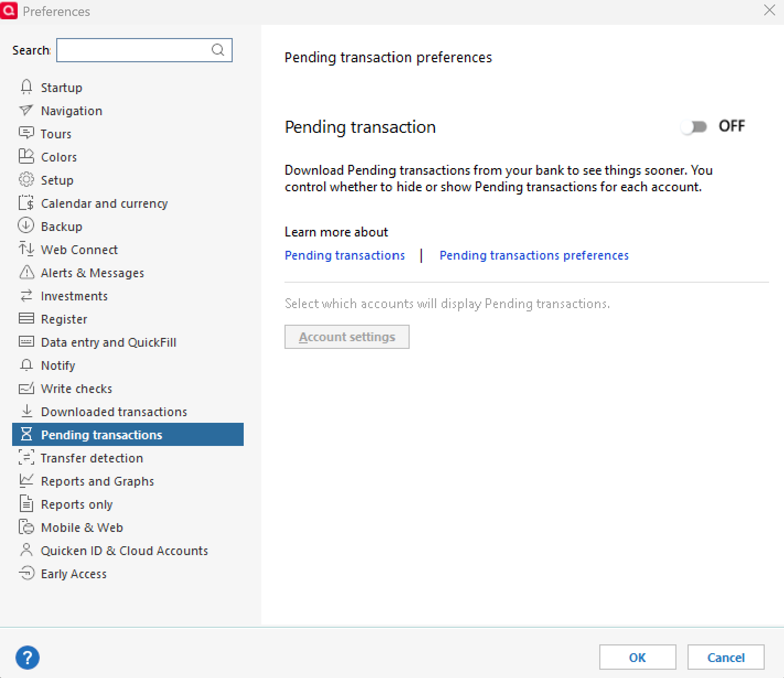Select Colors label
The width and height of the screenshot is (784, 678).
(x=59, y=157)
